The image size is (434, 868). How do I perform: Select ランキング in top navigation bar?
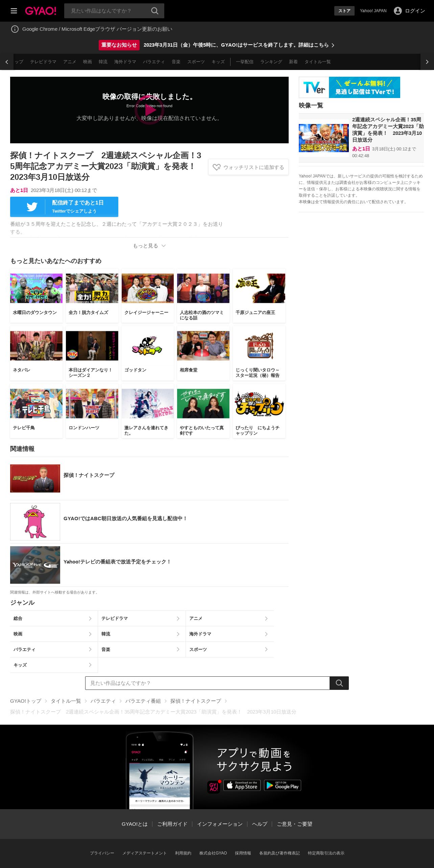pos(271,62)
